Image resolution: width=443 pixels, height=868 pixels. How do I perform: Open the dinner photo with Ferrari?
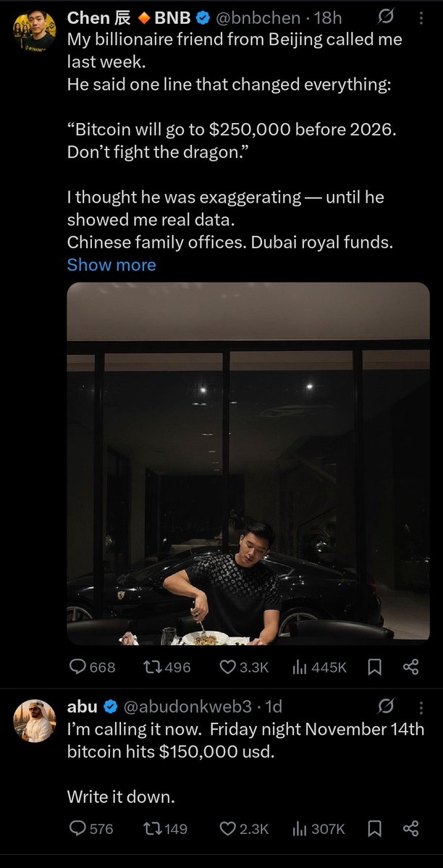click(248, 463)
